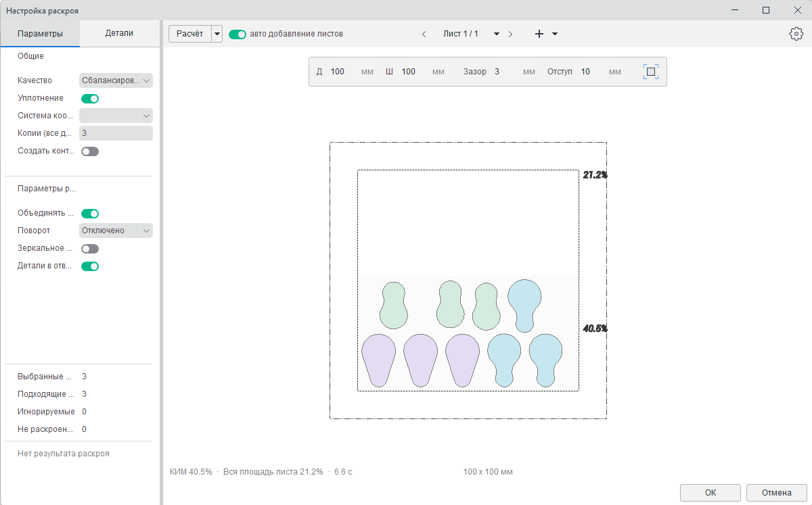Open the Качество dropdown
The width and height of the screenshot is (812, 505).
(x=116, y=80)
